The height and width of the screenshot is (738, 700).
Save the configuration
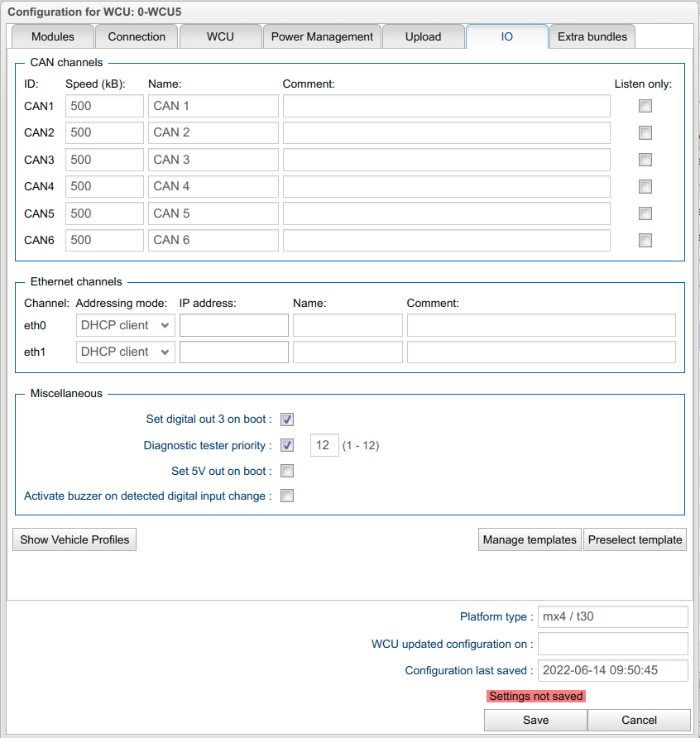pos(535,720)
